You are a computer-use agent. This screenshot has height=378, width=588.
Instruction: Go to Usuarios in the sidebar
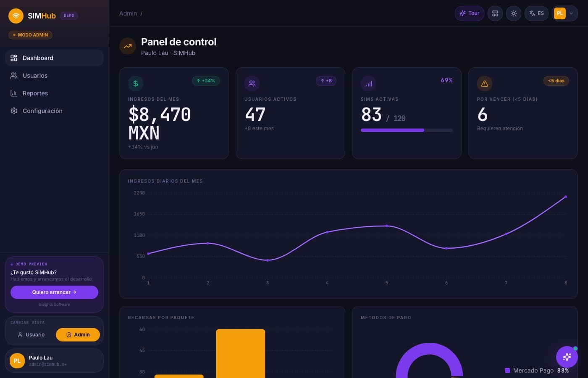click(x=54, y=76)
